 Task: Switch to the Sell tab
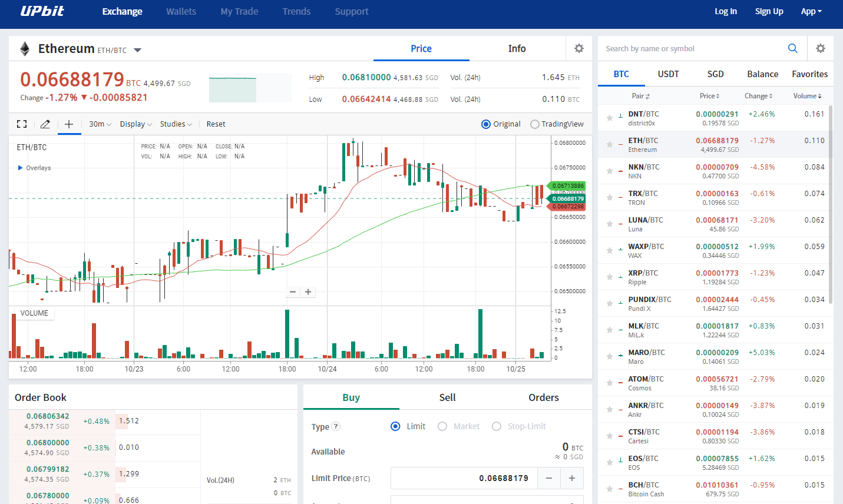pos(448,397)
